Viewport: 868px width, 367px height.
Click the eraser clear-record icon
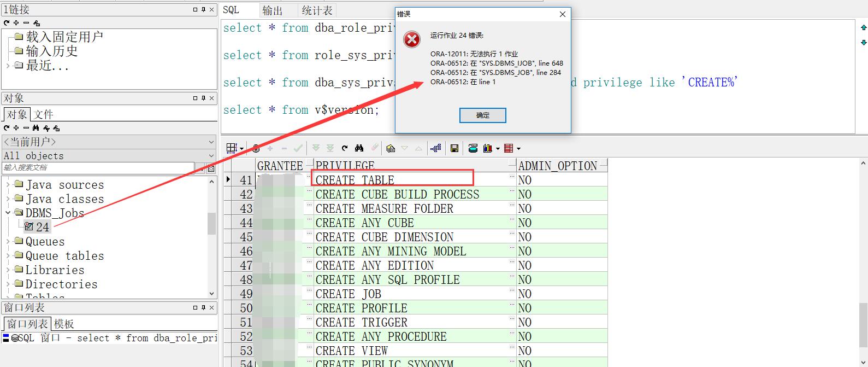(375, 148)
